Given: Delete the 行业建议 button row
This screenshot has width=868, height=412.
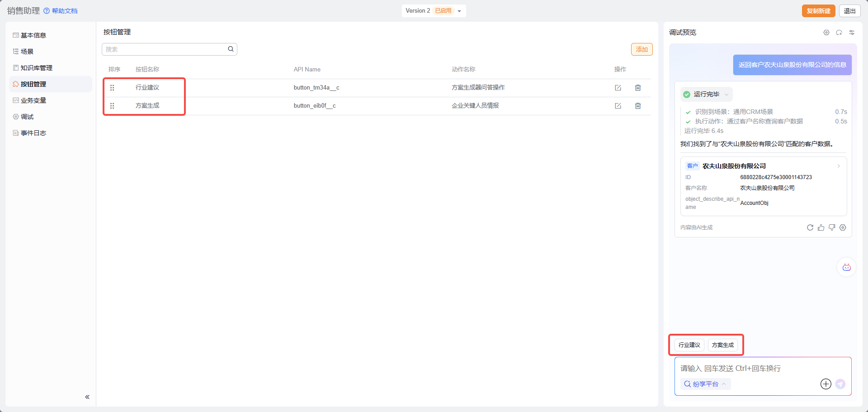Looking at the screenshot, I should tap(638, 88).
